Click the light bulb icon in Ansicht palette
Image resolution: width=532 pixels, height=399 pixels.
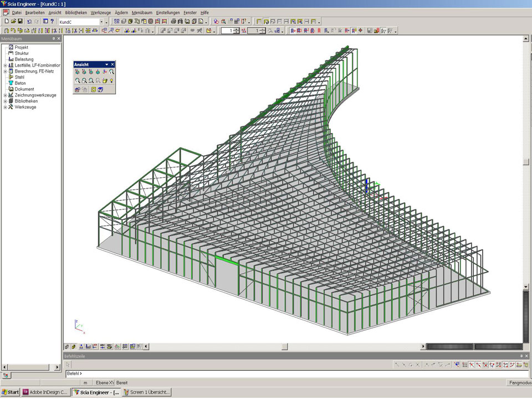tap(111, 80)
